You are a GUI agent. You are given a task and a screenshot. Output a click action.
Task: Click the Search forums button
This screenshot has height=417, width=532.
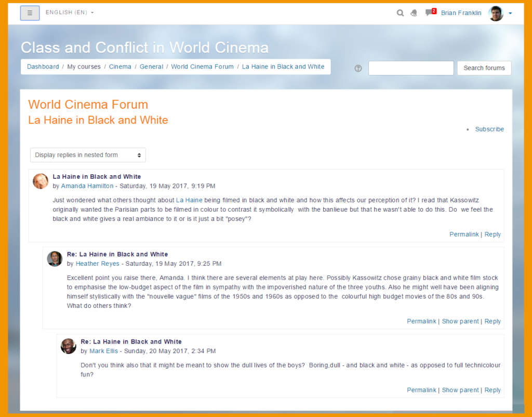point(484,68)
